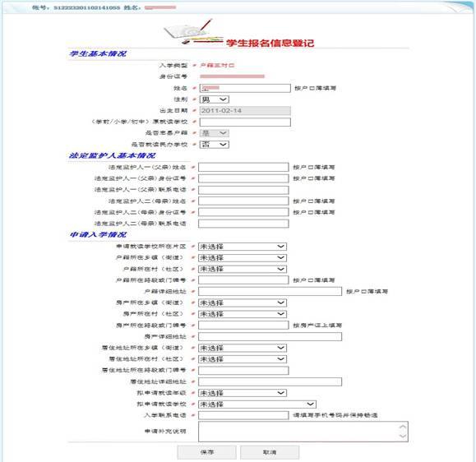The height and width of the screenshot is (462, 476).
Task: Click the 保存 save button
Action: (x=206, y=452)
